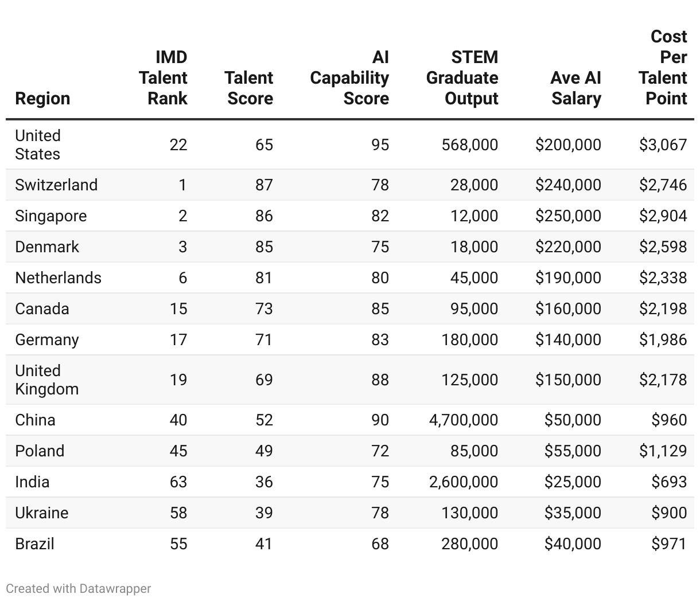Click the United Kingdom row label

point(46,380)
